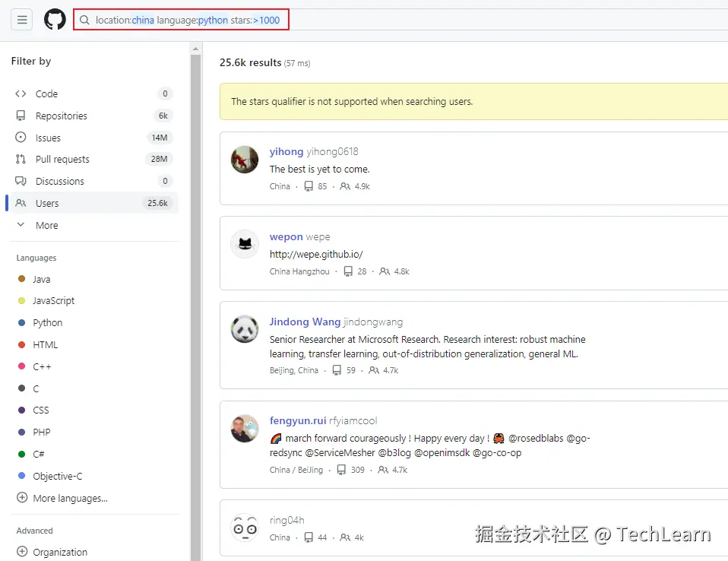Open yihong's avatar image
Screen dimensions: 728x561
pos(245,160)
